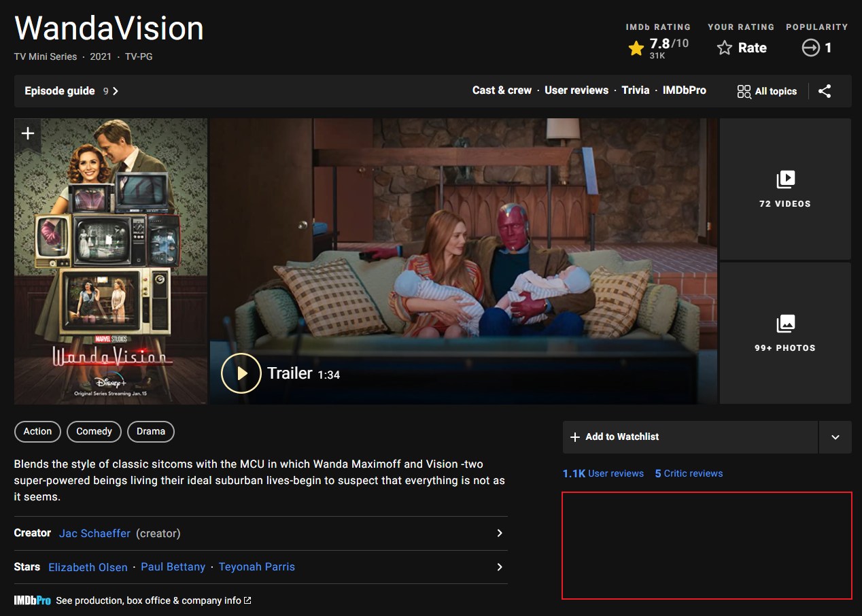Go to Cast & crew
This screenshot has width=862, height=616.
click(x=502, y=90)
